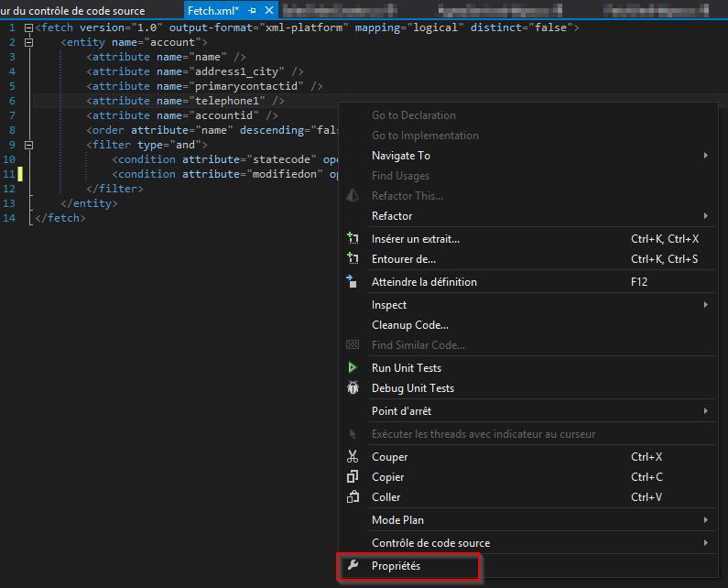The height and width of the screenshot is (588, 728).
Task: Expand the Contrôle de code source submenu arrow
Action: tap(705, 542)
